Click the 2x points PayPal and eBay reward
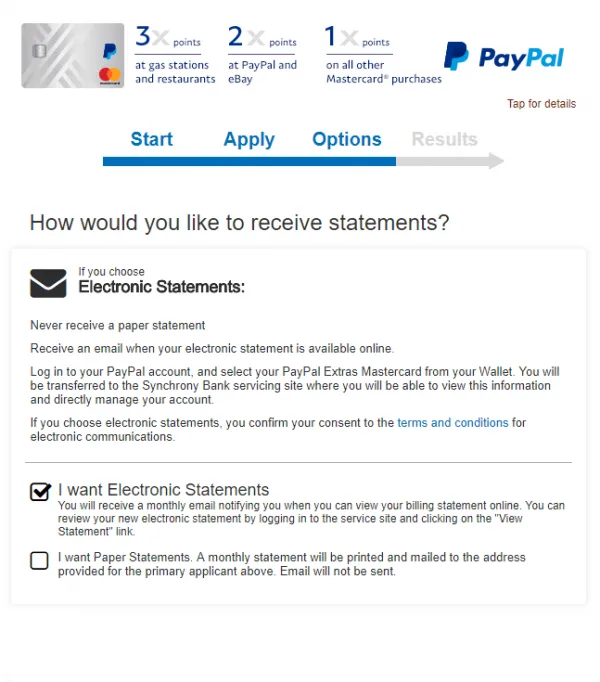Screen dimensions: 600x682 point(263,56)
